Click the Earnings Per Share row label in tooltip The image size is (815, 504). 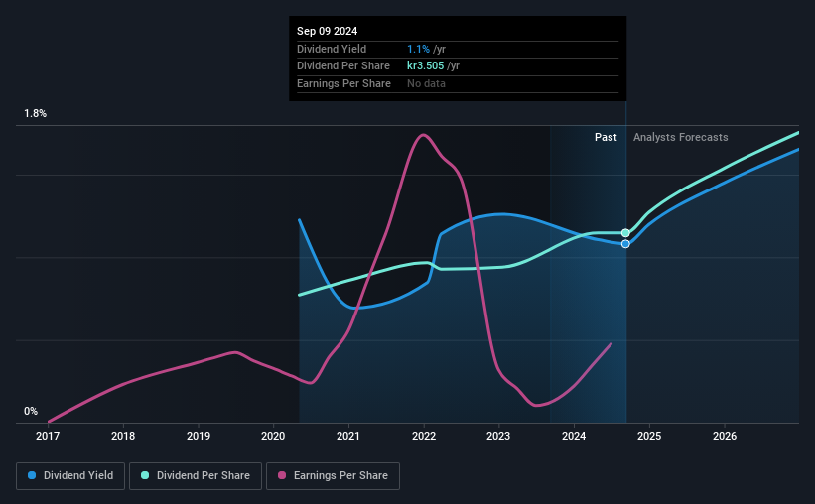344,83
